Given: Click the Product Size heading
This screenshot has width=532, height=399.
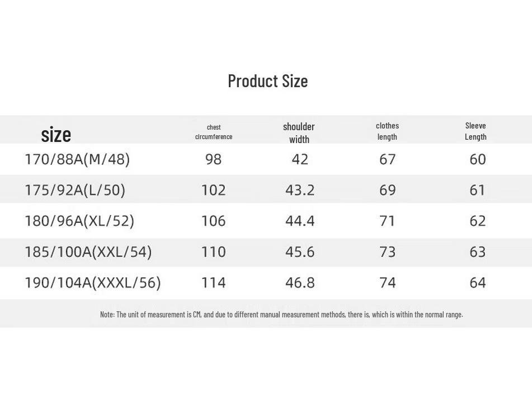Looking at the screenshot, I should coord(267,81).
